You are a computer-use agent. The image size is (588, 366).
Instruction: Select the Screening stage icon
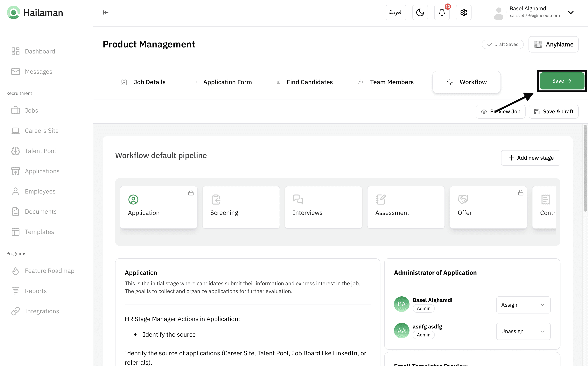point(216,200)
